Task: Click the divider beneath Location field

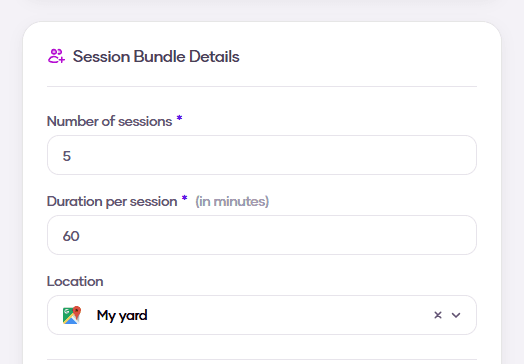Action: coord(262,360)
